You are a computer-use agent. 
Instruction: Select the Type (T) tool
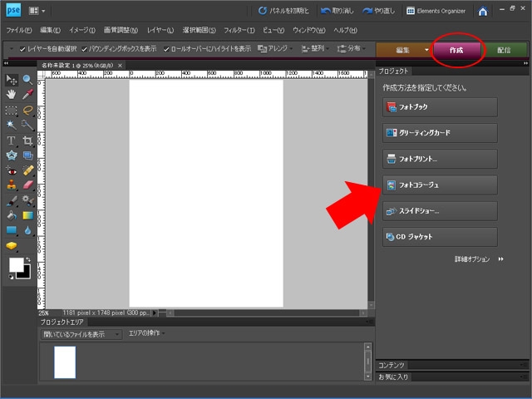coord(11,140)
